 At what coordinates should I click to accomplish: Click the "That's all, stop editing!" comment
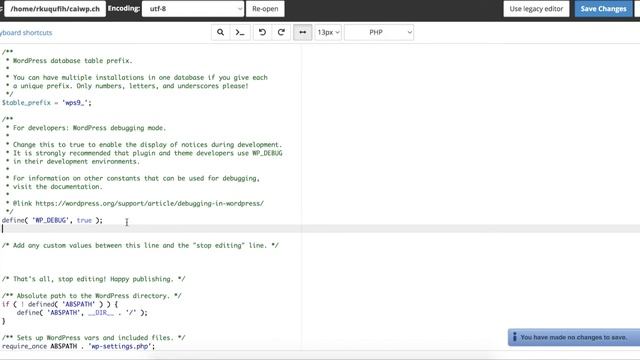(93, 279)
